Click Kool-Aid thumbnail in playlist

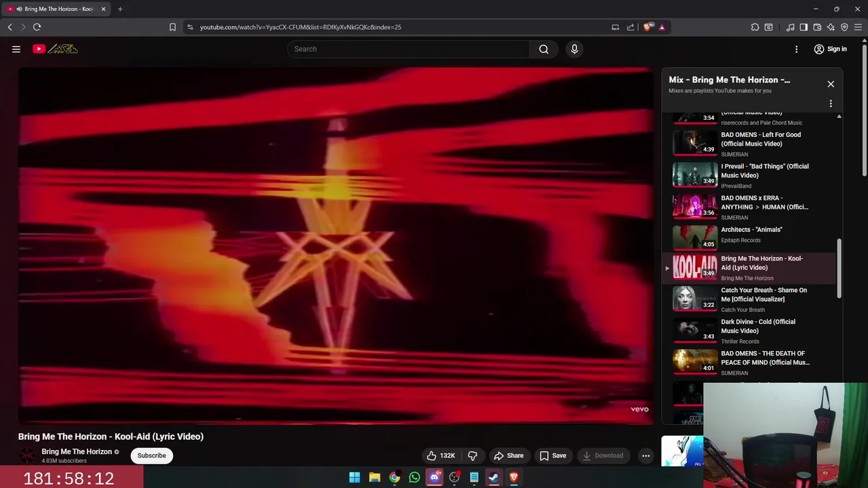(x=694, y=267)
